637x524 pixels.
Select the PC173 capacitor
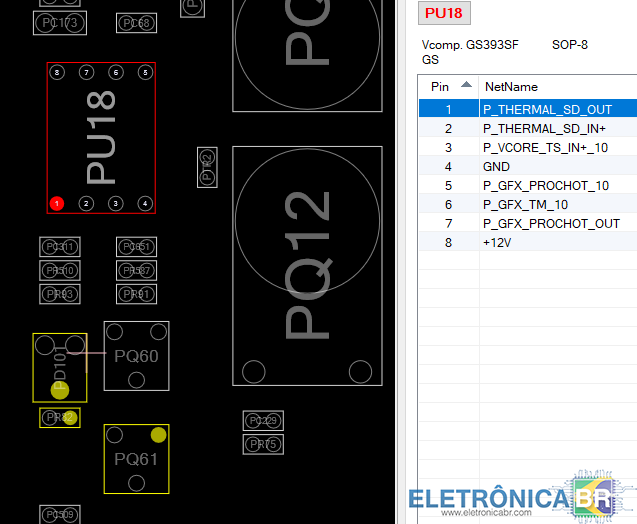[x=60, y=23]
